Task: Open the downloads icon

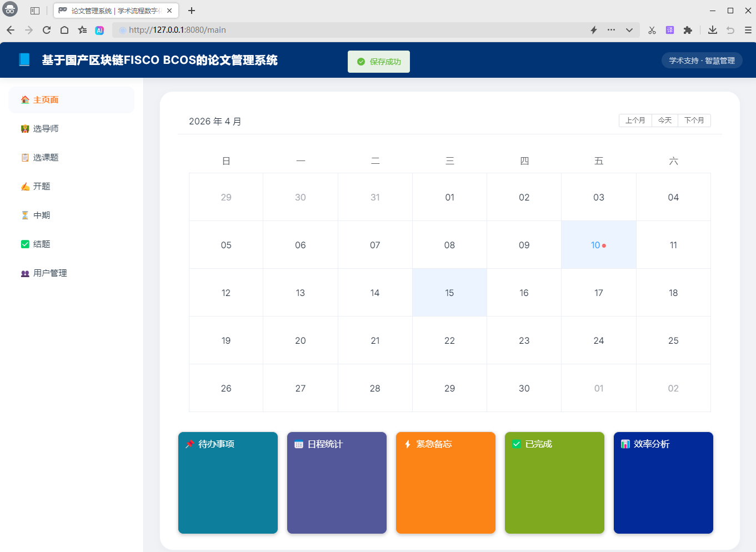Action: click(x=713, y=30)
